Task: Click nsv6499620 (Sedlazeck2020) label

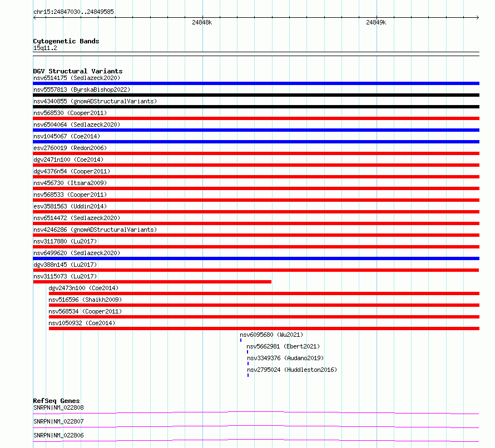Action: pyautogui.click(x=77, y=253)
